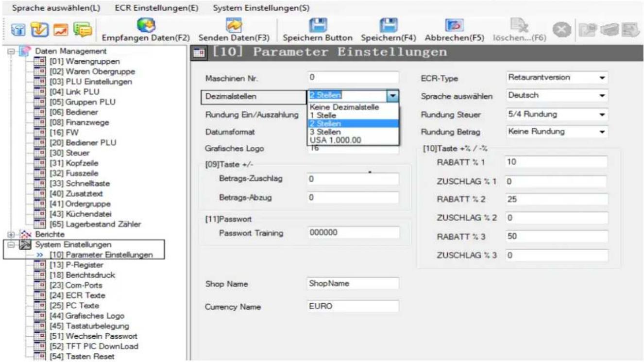Click the greyed löschen...(F6) icon
This screenshot has height=362, width=644.
[519, 26]
